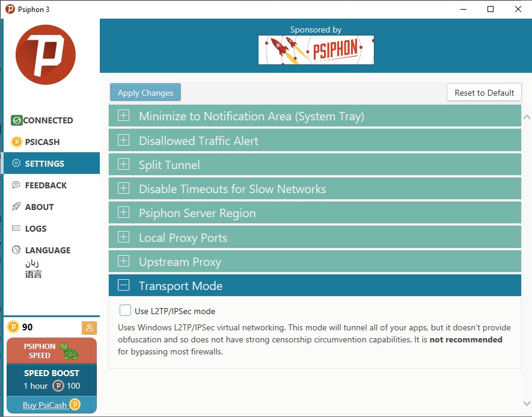
Task: Click Reset to Default button
Action: [x=484, y=92]
